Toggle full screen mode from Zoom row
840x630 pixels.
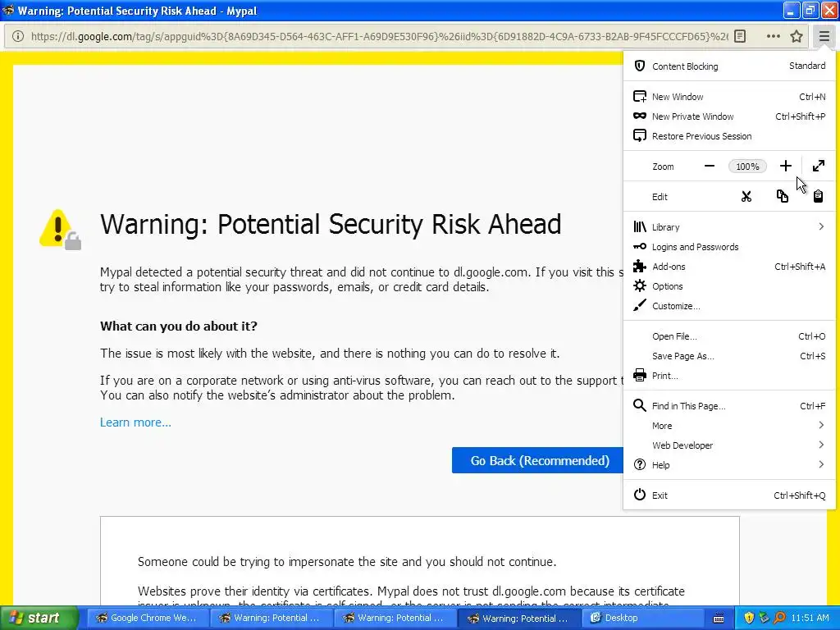(818, 167)
